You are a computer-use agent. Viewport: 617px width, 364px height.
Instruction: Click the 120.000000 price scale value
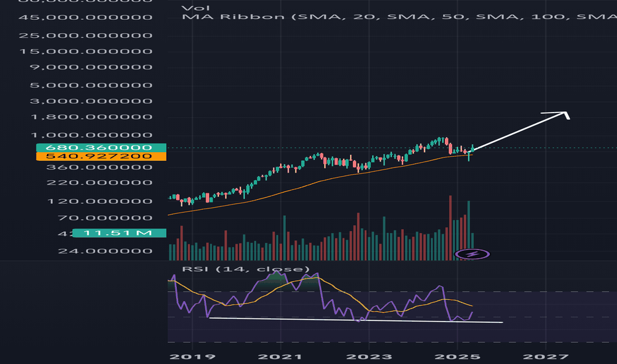99,201
